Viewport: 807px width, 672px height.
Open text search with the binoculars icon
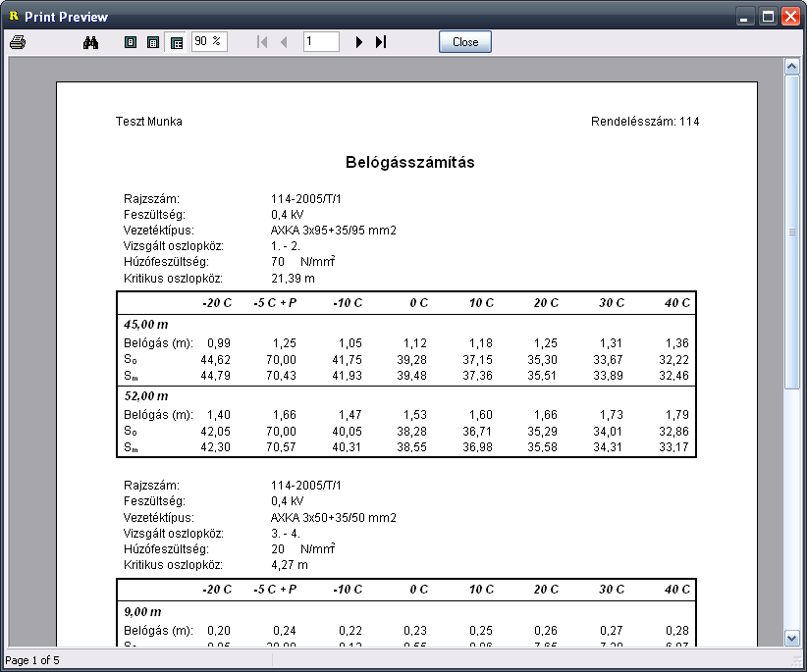[90, 42]
